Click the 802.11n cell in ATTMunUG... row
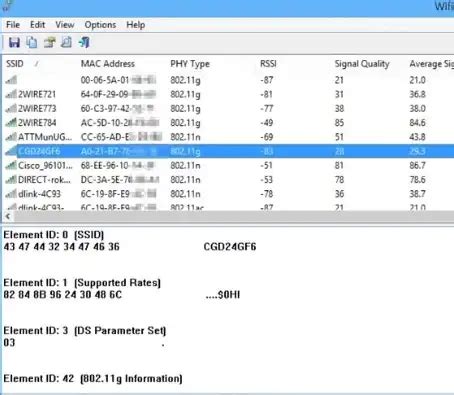The width and height of the screenshot is (454, 395). click(x=185, y=137)
